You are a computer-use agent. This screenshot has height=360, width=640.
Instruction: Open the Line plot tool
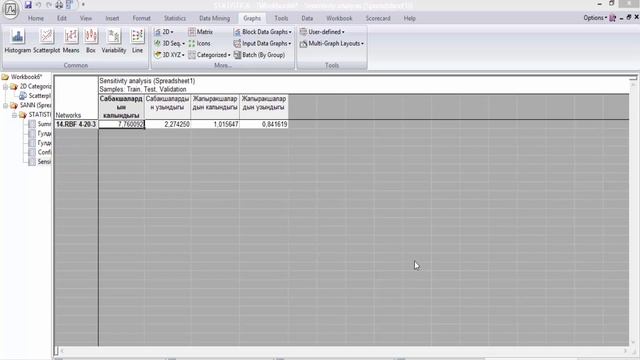tap(138, 41)
